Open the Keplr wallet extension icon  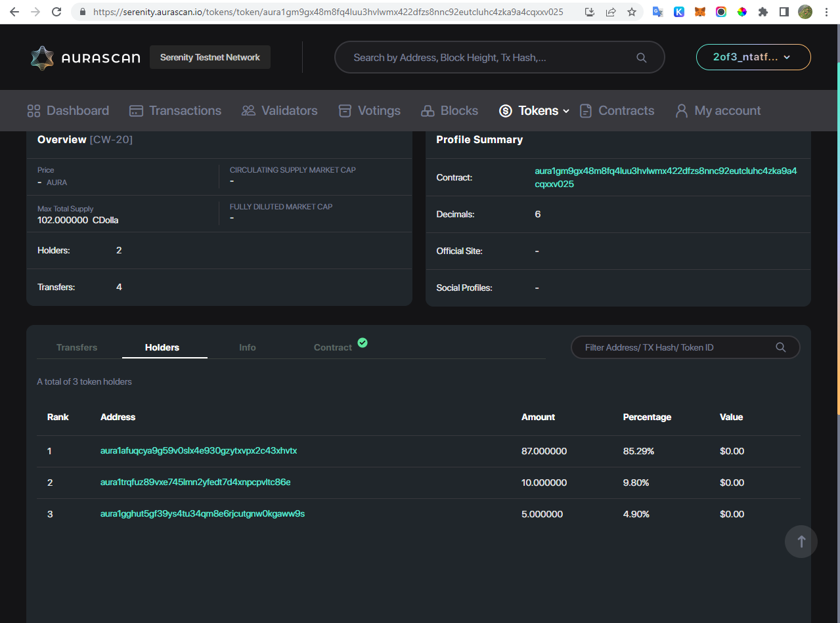click(x=679, y=12)
